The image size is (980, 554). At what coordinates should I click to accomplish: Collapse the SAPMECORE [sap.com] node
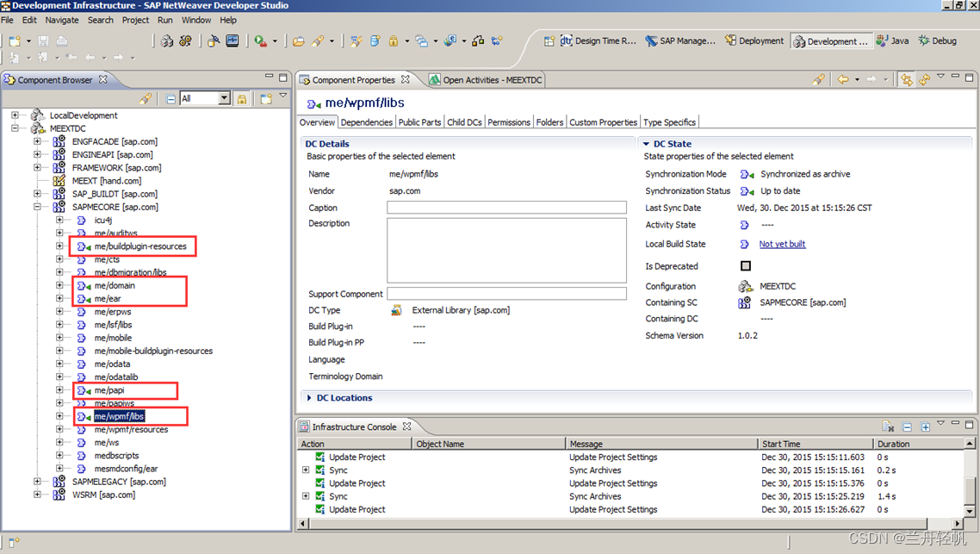click(38, 206)
